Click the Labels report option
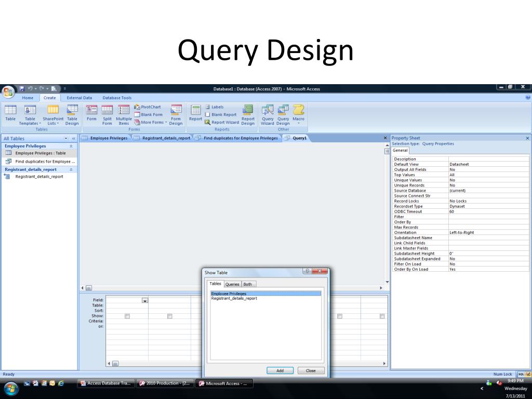This screenshot has height=399, width=532. point(214,107)
